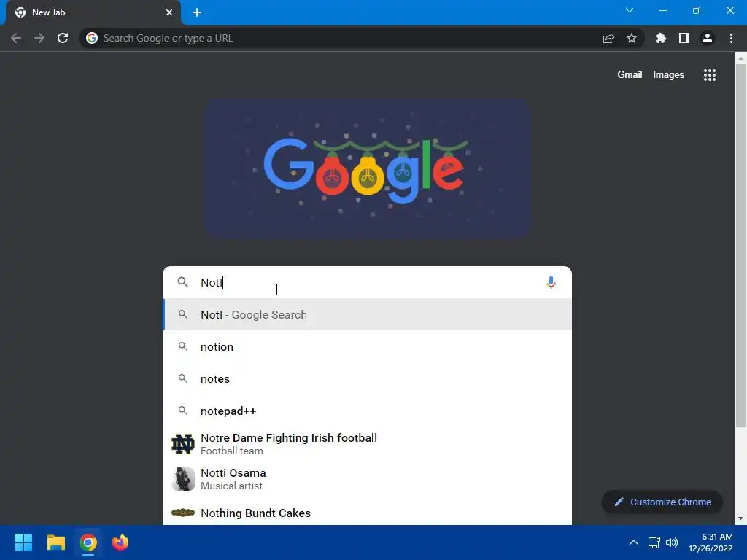Select the Notti Osama suggestion
747x560 pixels.
click(x=367, y=479)
